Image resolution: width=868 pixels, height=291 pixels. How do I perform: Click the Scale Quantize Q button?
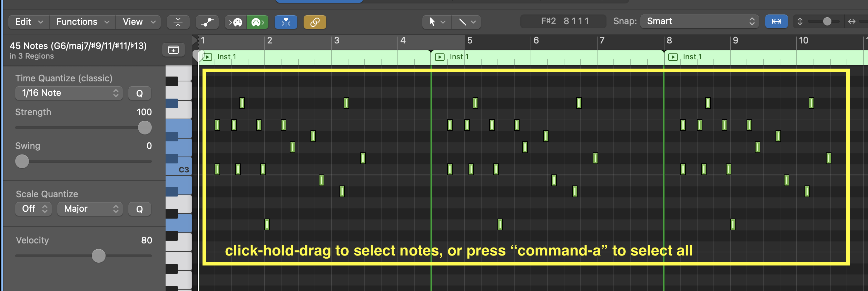(139, 209)
